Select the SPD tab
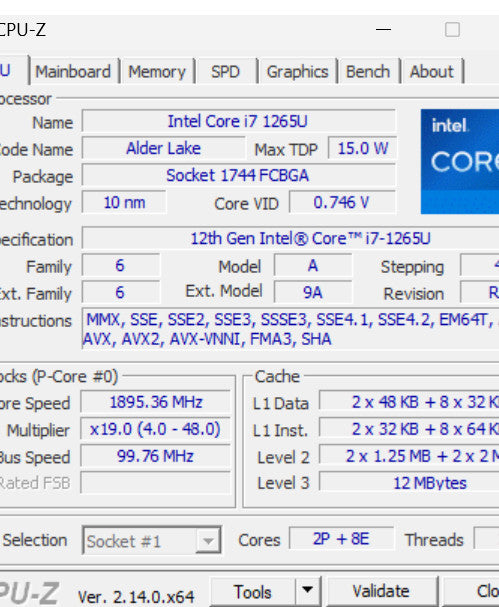This screenshot has width=499, height=607. [x=225, y=72]
